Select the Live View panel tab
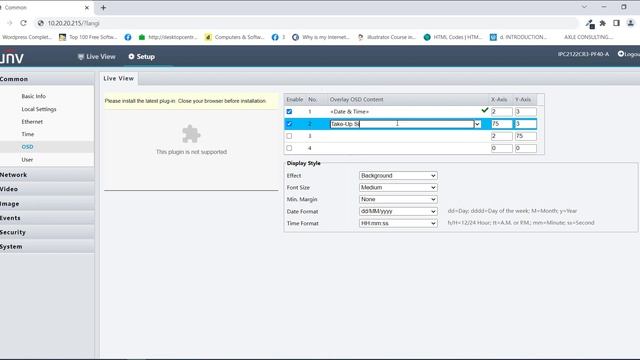 pos(118,78)
